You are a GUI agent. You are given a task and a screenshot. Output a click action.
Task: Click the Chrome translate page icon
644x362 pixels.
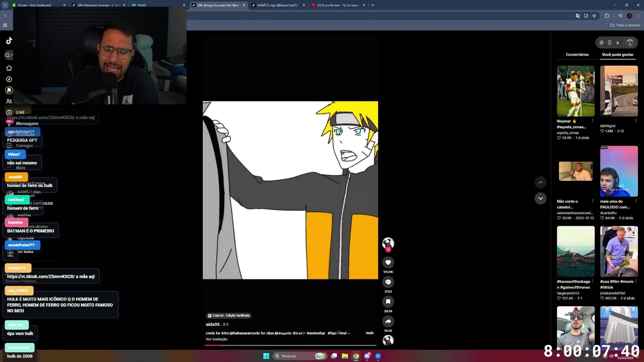tap(578, 16)
